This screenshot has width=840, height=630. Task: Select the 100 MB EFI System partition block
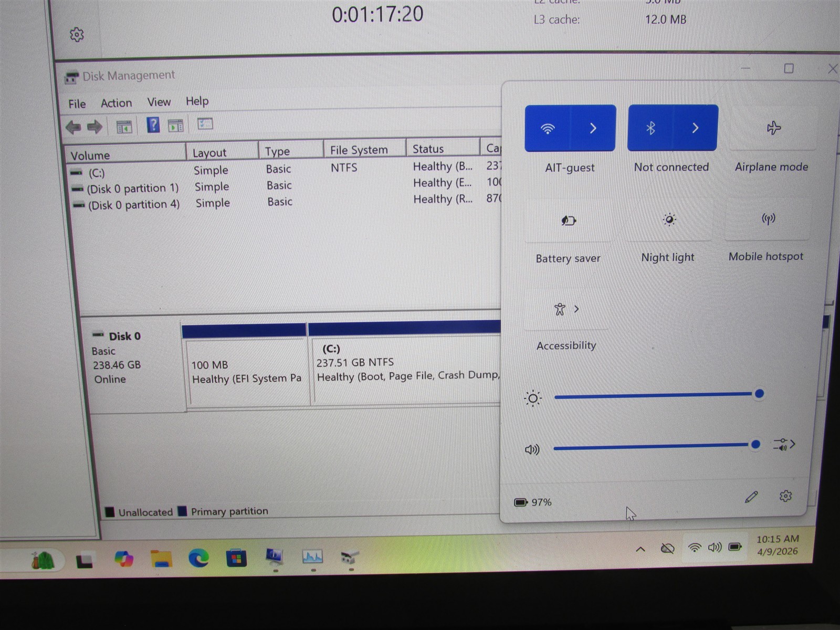246,372
